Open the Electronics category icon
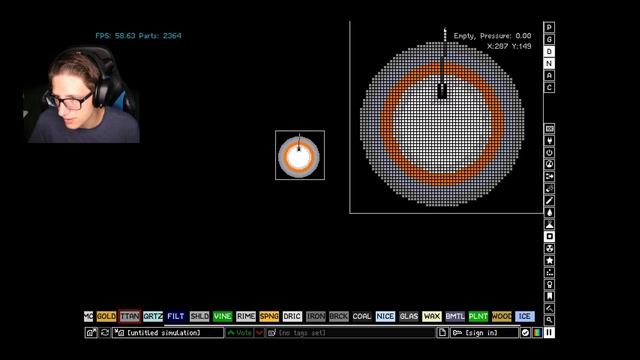The width and height of the screenshot is (640, 360). coord(549,141)
